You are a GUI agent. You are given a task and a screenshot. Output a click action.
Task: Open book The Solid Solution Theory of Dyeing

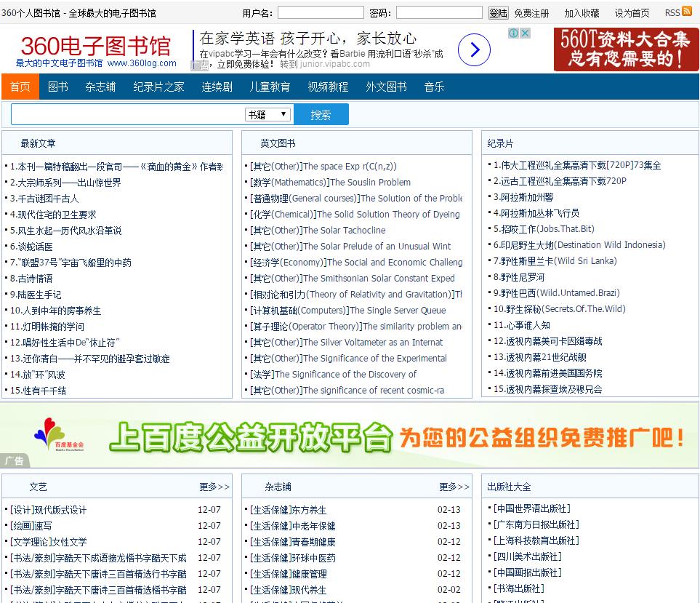pos(355,215)
